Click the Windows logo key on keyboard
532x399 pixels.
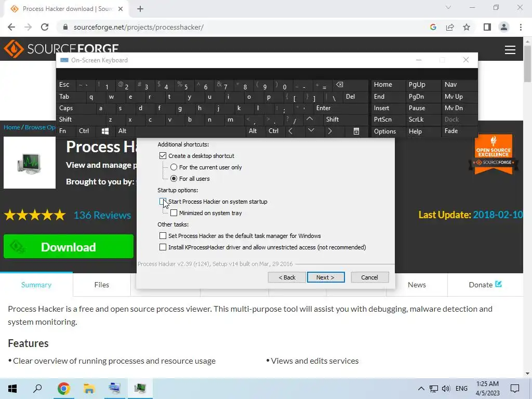105,131
